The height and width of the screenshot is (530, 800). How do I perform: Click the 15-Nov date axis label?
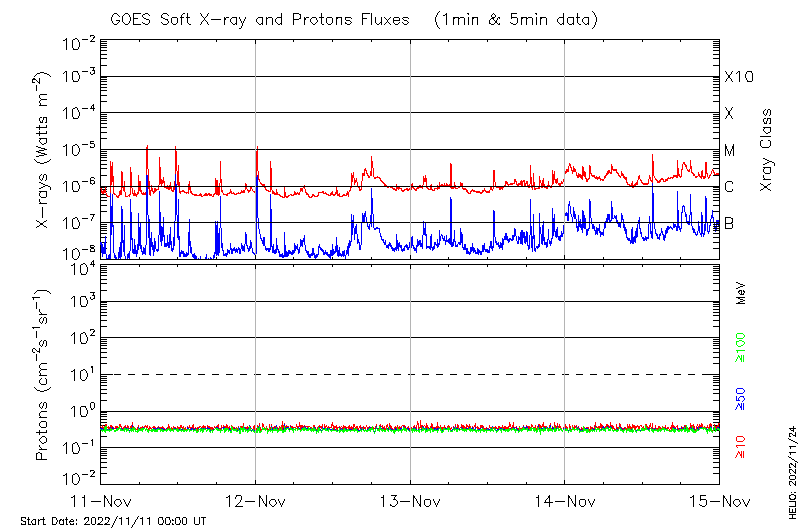719,500
